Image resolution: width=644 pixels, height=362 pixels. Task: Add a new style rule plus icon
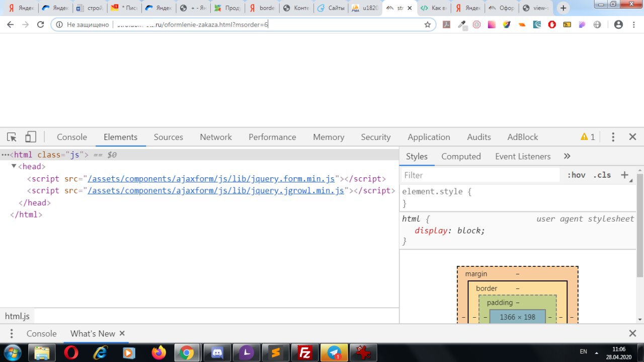(x=624, y=175)
